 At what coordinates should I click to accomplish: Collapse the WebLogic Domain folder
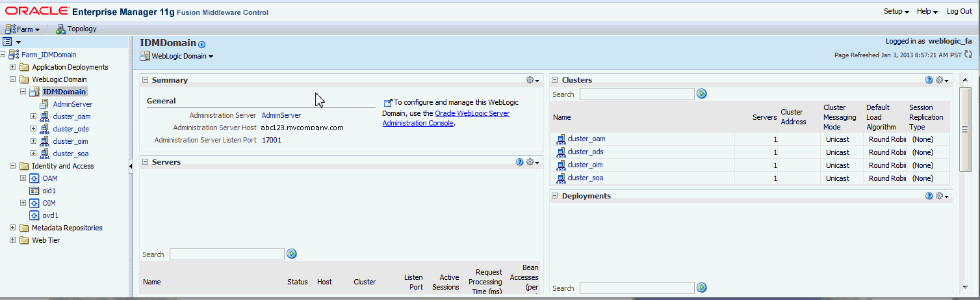12,79
